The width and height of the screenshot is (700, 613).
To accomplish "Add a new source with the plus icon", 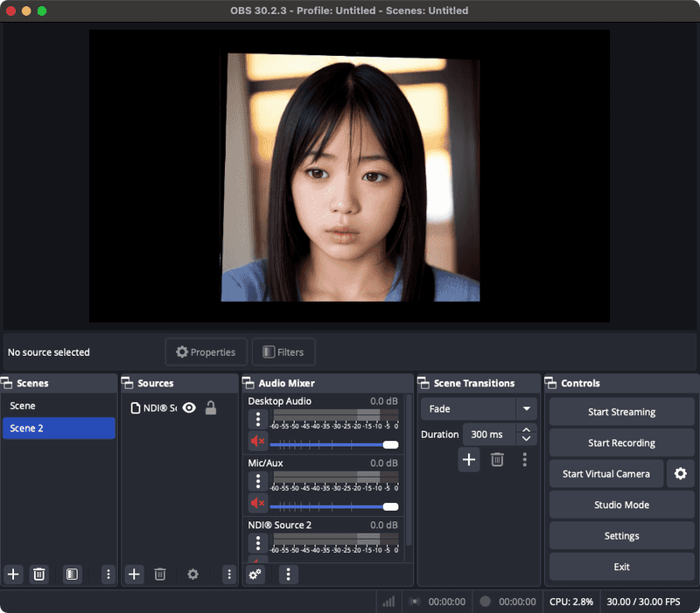I will point(134,575).
